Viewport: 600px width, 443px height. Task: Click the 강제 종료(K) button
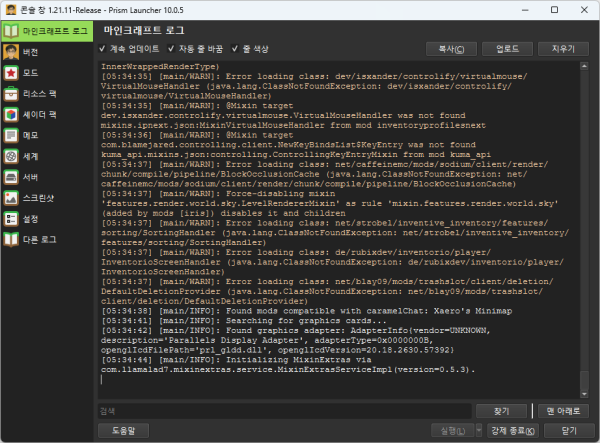coord(513,431)
